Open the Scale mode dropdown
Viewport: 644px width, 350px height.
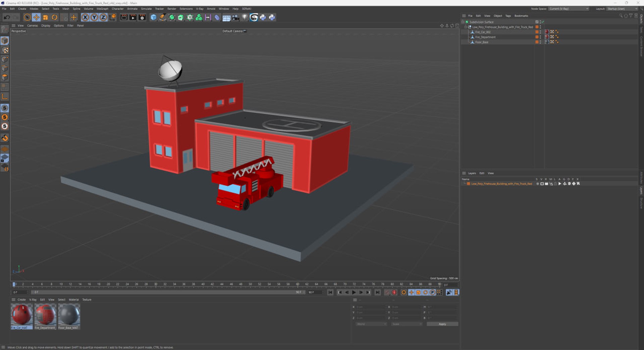407,324
